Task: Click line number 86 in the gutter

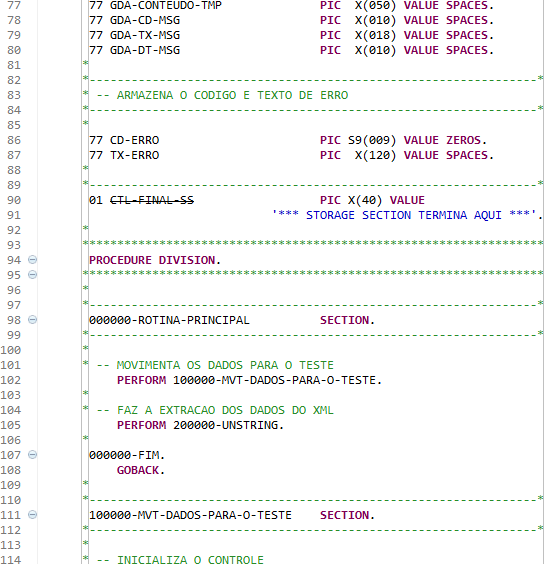Action: pos(14,140)
